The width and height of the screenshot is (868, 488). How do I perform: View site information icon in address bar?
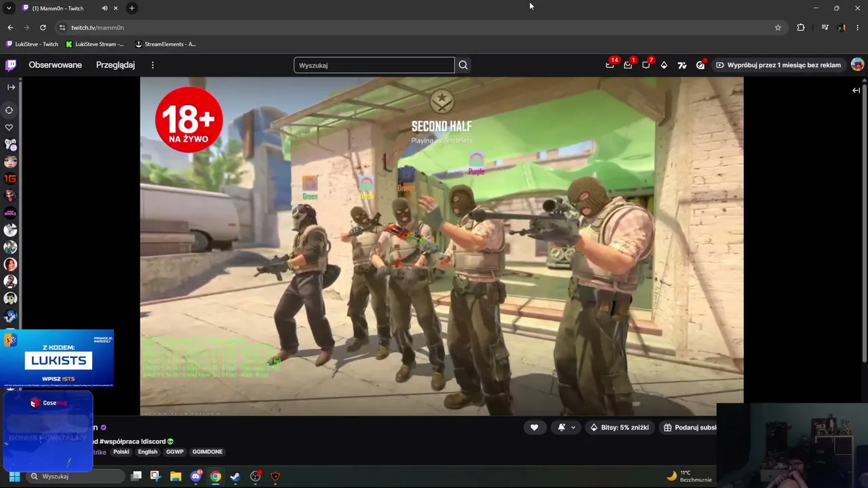point(62,28)
